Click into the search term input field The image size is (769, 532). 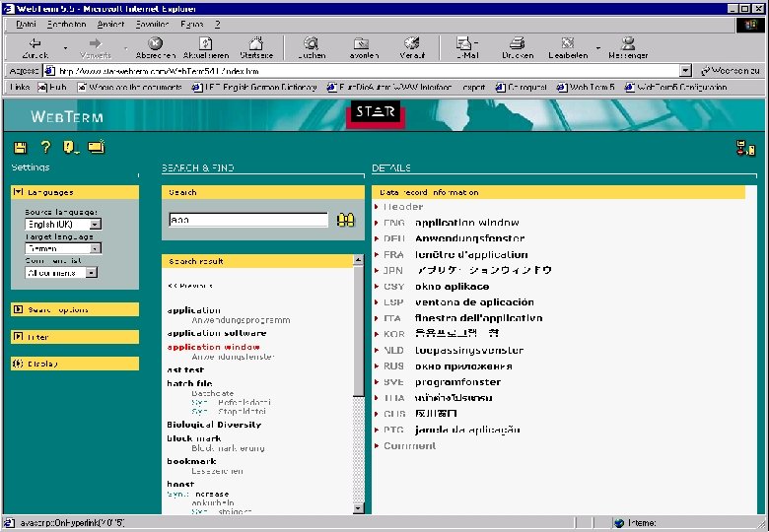click(248, 220)
